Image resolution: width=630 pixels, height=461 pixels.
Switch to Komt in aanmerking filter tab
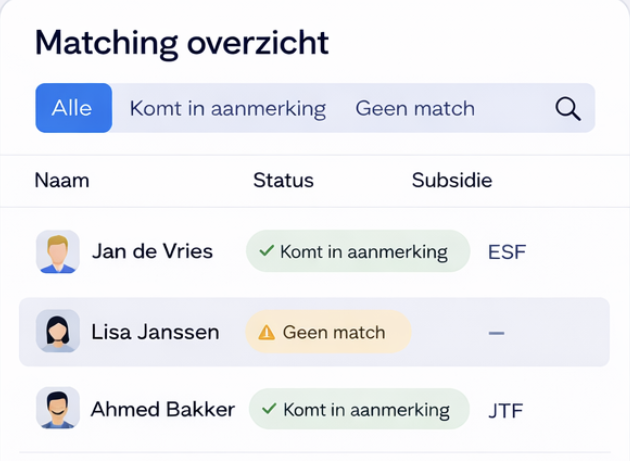click(x=227, y=109)
